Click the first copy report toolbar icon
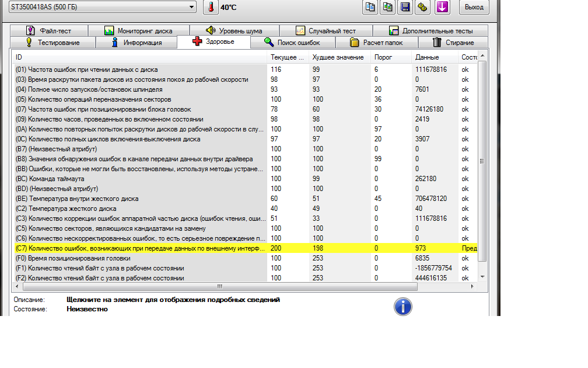The height and width of the screenshot is (368, 588). click(370, 7)
